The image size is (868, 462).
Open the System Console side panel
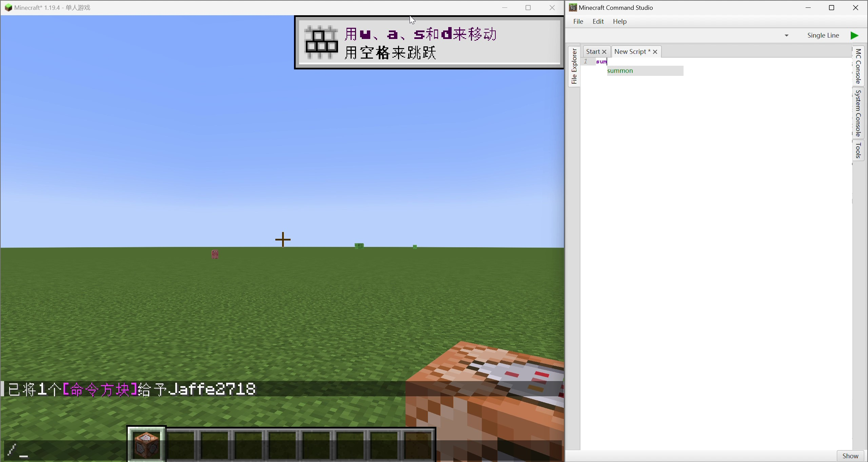(x=858, y=113)
